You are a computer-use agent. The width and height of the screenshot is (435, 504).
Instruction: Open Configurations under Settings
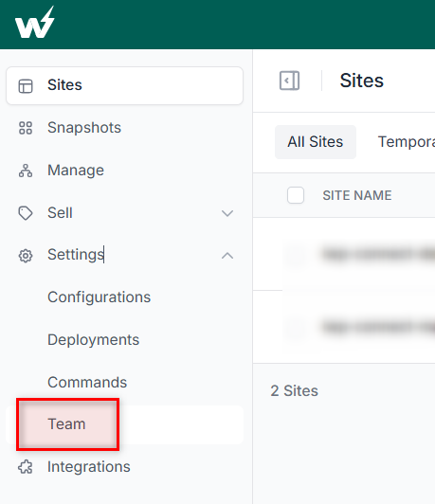click(x=99, y=297)
